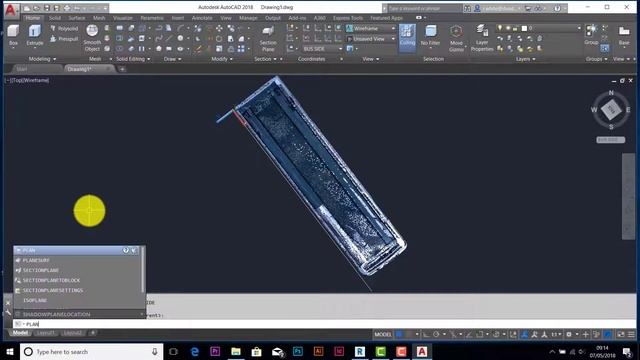The width and height of the screenshot is (640, 360).
Task: Add a new drawing tab with plus
Action: coord(122,69)
